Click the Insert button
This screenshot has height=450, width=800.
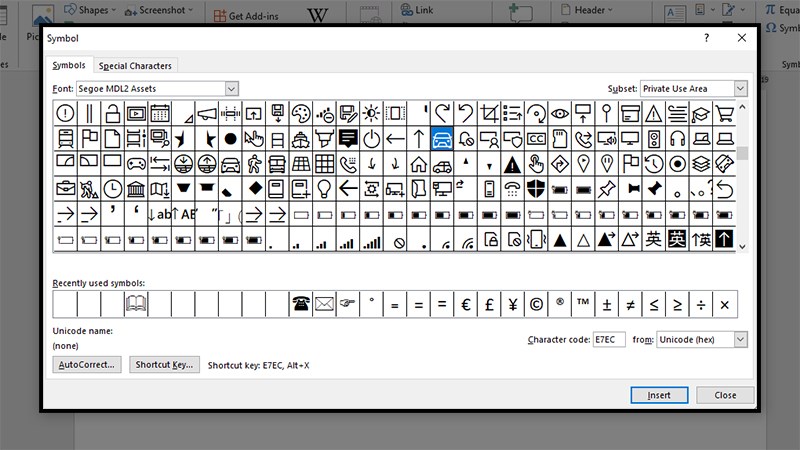point(659,395)
